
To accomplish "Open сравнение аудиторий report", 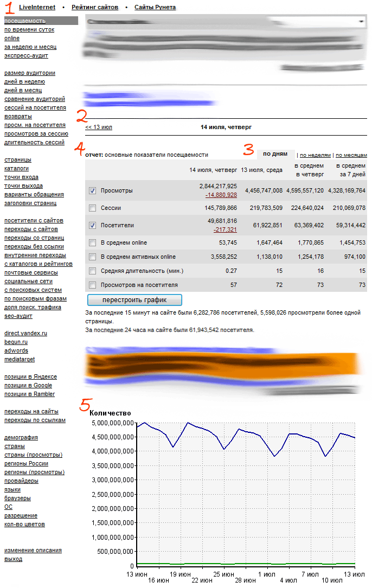I will tap(35, 99).
